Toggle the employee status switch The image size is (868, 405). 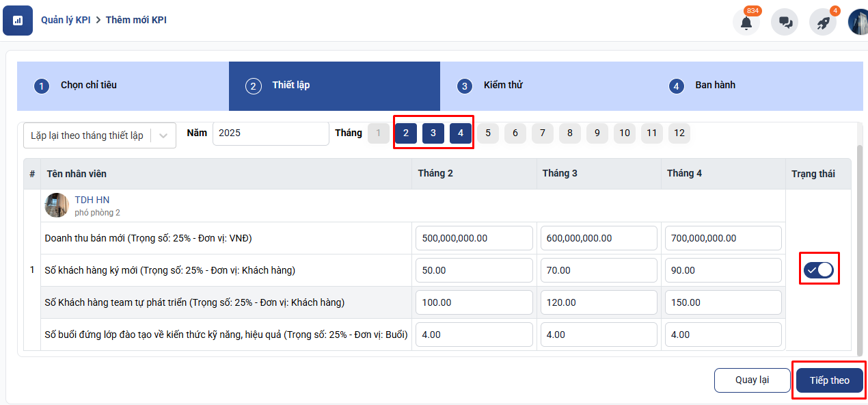tap(819, 270)
